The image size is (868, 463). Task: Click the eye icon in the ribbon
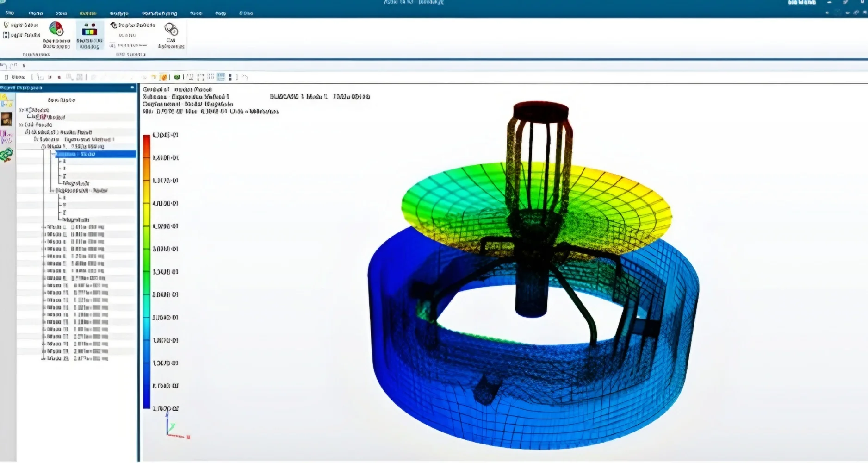pos(113,25)
